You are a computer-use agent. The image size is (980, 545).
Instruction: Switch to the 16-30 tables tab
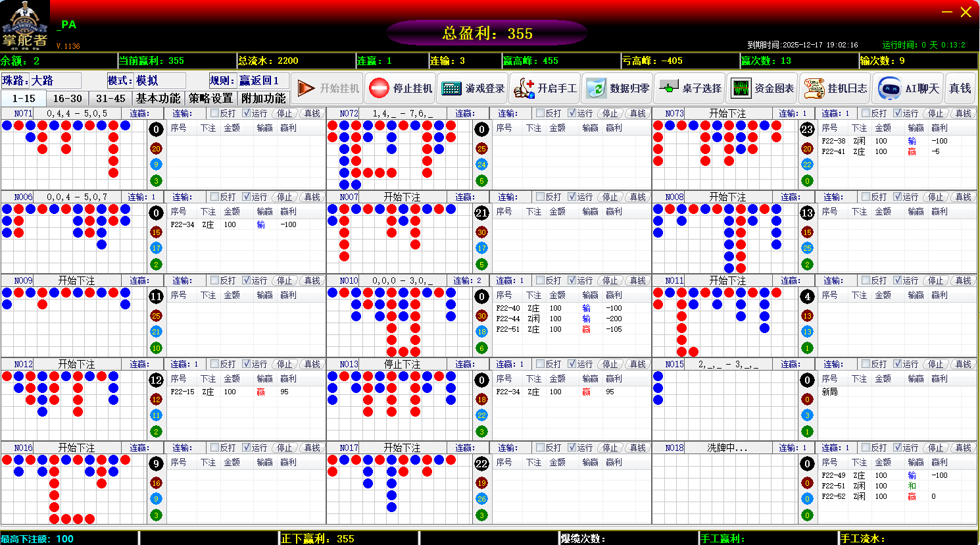(x=67, y=98)
